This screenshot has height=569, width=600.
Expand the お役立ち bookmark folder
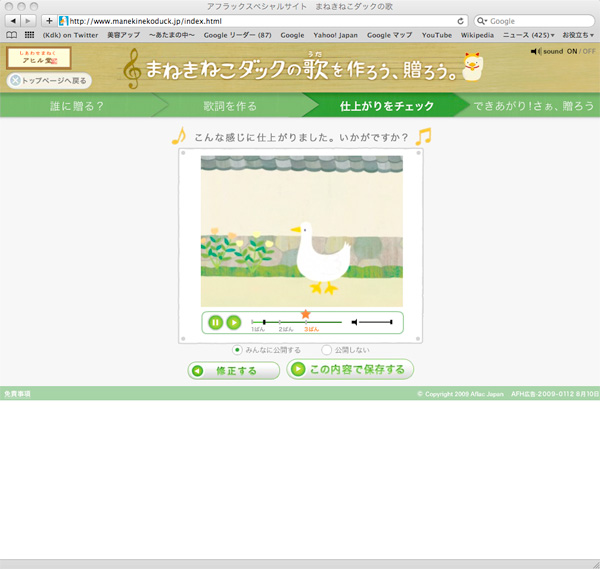tap(578, 35)
